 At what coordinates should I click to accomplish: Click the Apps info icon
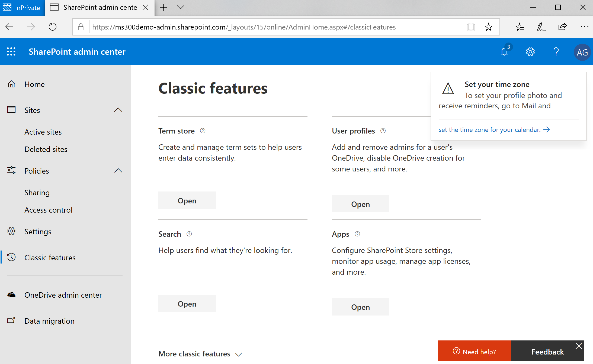point(357,234)
